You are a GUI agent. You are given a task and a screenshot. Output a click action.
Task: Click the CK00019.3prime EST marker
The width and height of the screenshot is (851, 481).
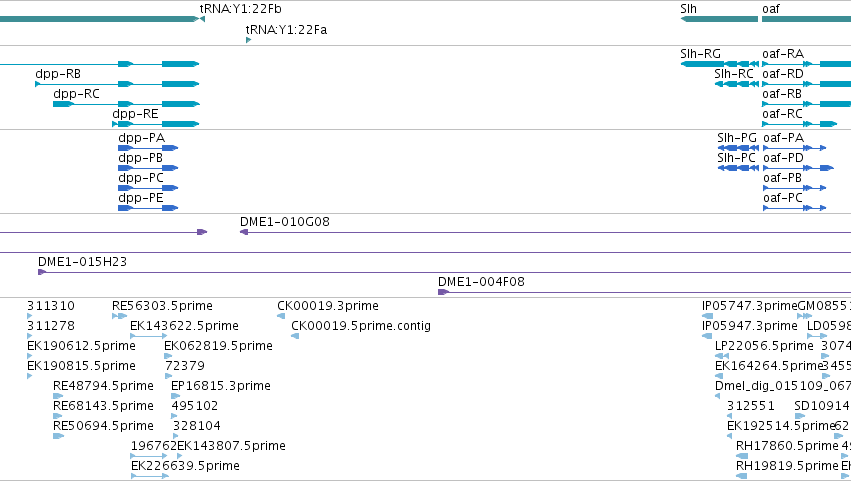(281, 316)
